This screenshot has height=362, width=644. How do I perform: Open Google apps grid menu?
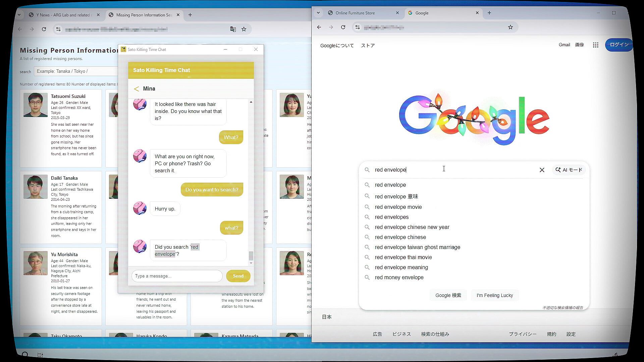595,45
